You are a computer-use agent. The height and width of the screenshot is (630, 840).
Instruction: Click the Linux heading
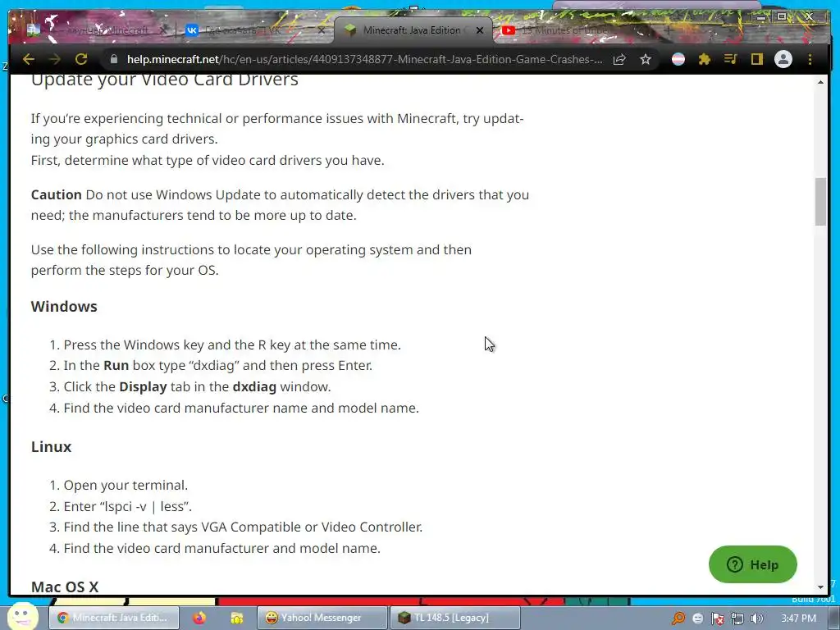(x=51, y=447)
